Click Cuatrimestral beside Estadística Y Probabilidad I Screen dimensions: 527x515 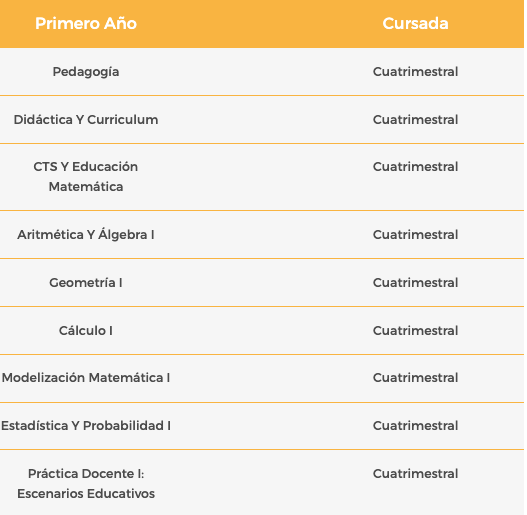pos(415,426)
